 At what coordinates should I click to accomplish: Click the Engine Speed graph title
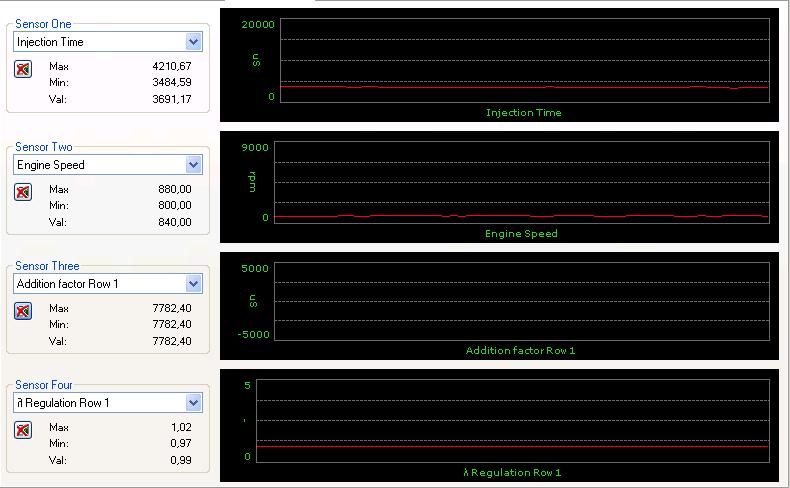pyautogui.click(x=521, y=234)
